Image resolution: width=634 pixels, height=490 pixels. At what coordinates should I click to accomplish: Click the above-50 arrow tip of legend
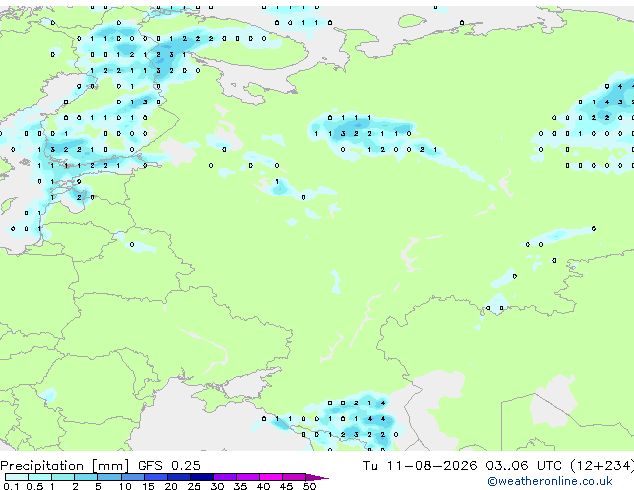pos(317,478)
